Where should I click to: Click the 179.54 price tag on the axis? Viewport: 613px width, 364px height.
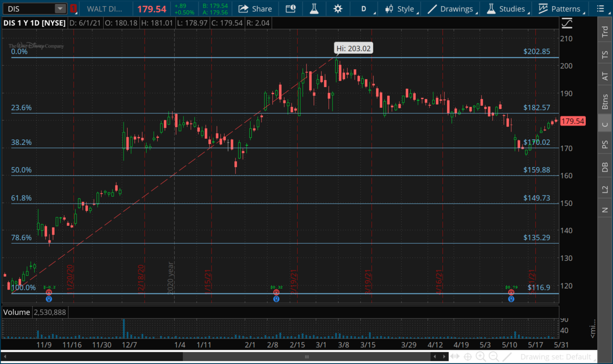tap(573, 122)
